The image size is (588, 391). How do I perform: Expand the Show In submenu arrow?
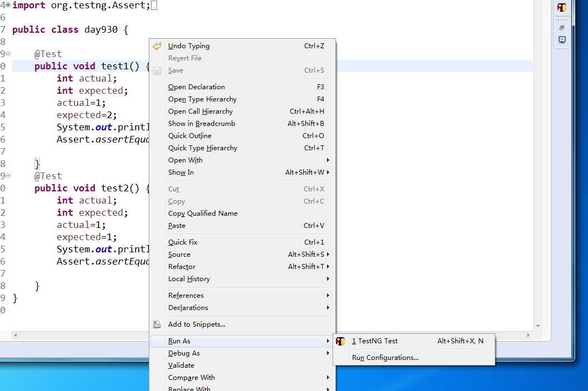coord(328,172)
